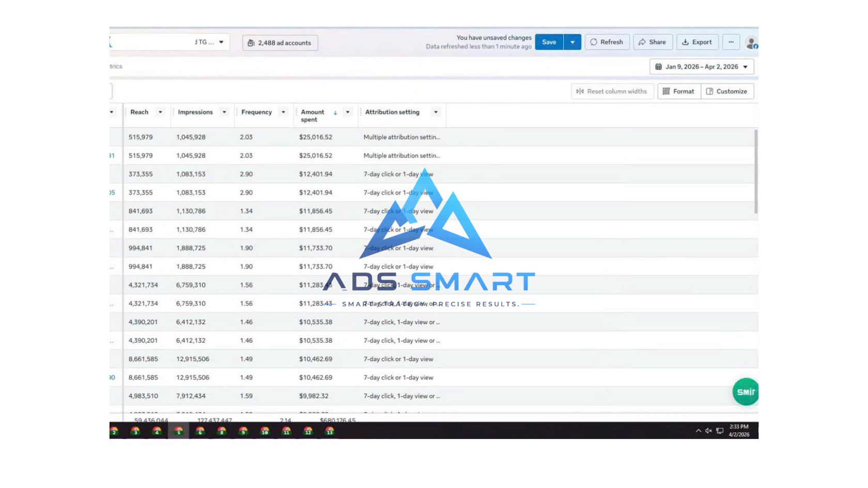868x488 pixels.
Task: Switch to Chrome profile 8 in taskbar
Action: pos(222,431)
